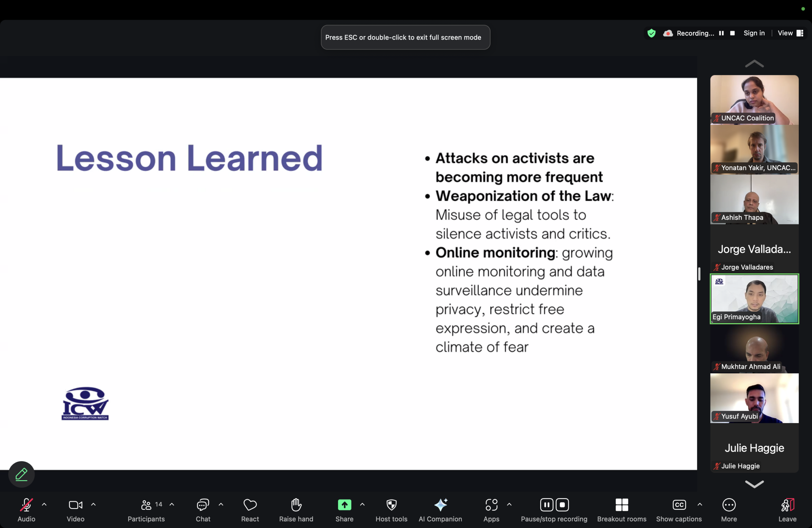Turn on the Video camera

tap(75, 505)
